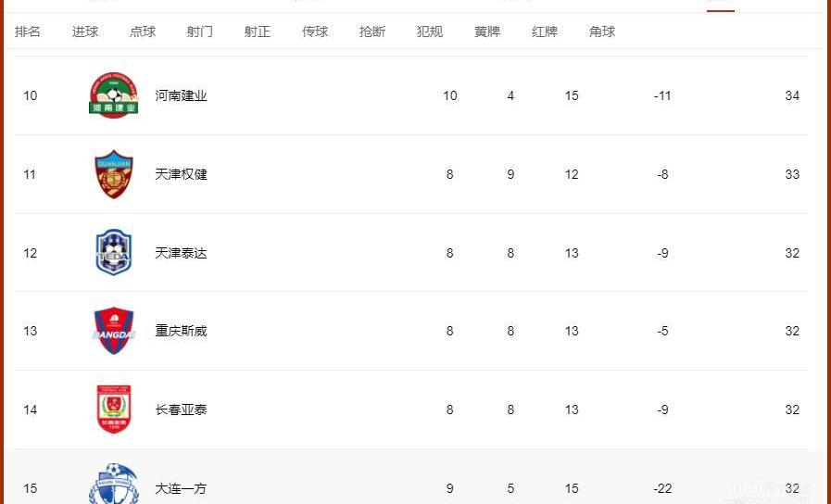
Task: Open the 黄牌 yellow cards tab
Action: pos(487,31)
